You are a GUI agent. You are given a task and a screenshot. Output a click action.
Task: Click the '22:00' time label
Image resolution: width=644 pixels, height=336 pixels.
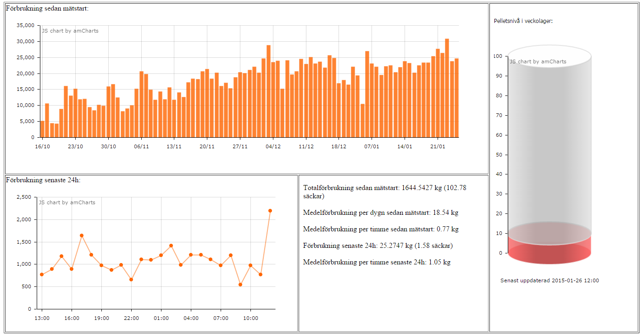tap(131, 318)
